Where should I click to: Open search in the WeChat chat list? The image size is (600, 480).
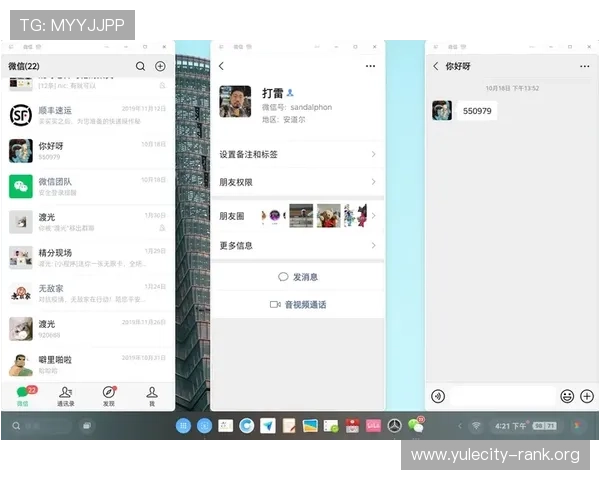pyautogui.click(x=140, y=66)
